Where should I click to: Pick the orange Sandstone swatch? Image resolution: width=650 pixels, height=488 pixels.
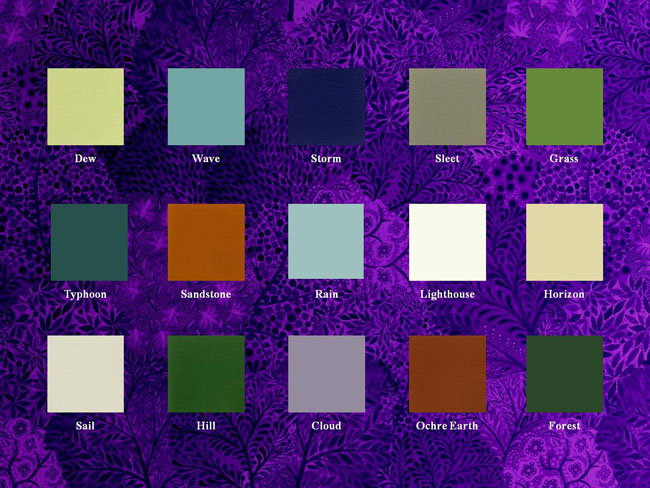click(206, 242)
